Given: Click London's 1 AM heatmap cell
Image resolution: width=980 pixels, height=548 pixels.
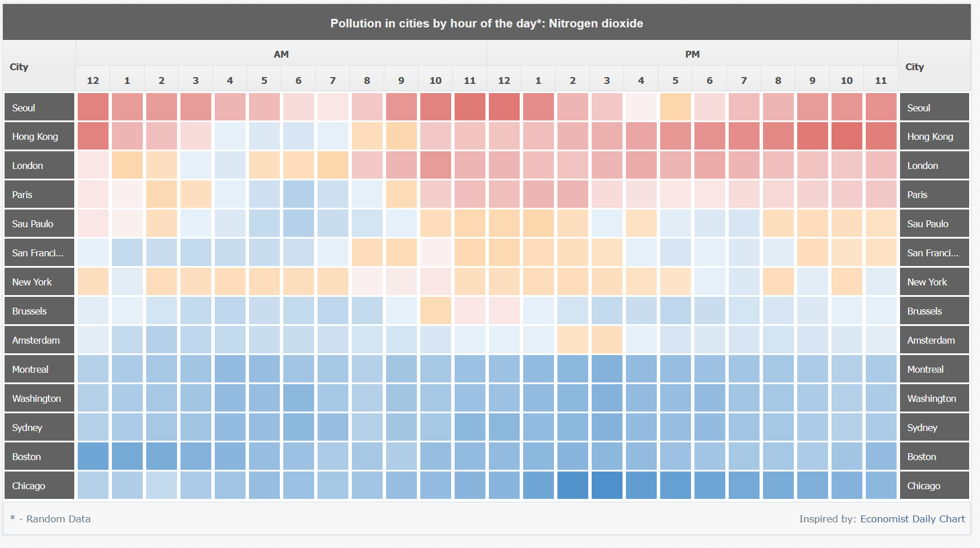Looking at the screenshot, I should 127,166.
